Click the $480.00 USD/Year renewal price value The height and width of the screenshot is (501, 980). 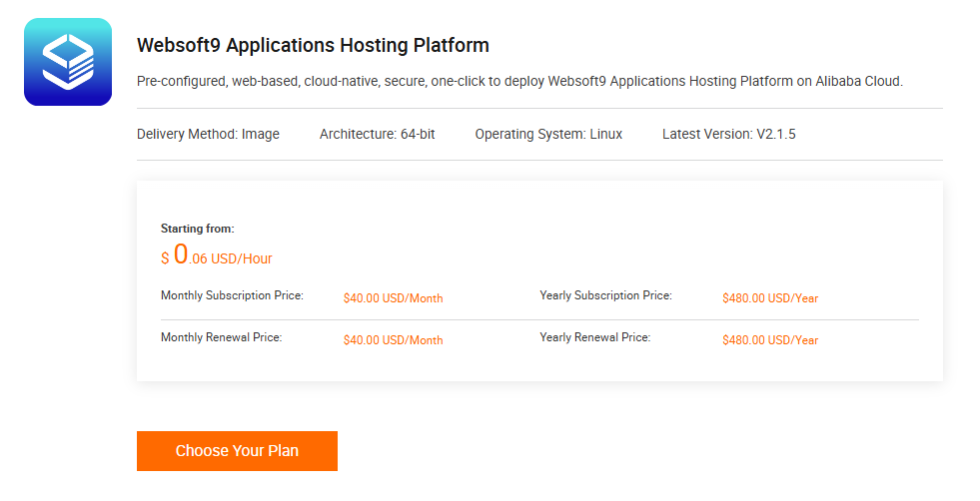[x=769, y=340]
